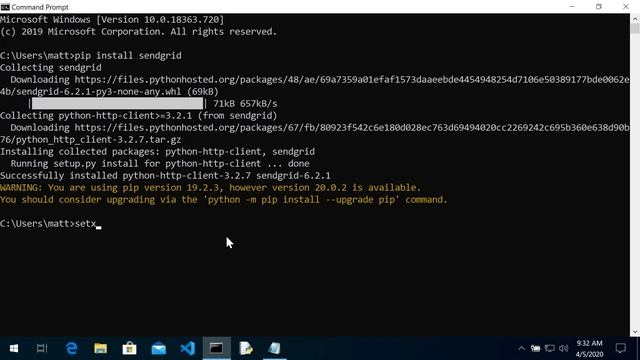Close the Command Prompt window

click(625, 7)
